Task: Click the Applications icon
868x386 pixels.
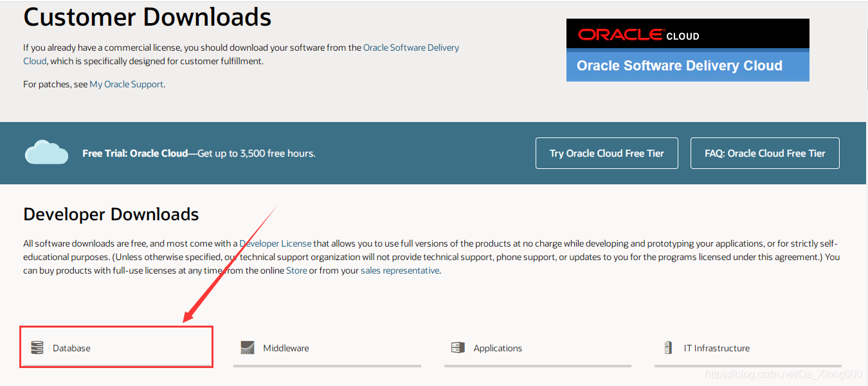Action: tap(458, 348)
